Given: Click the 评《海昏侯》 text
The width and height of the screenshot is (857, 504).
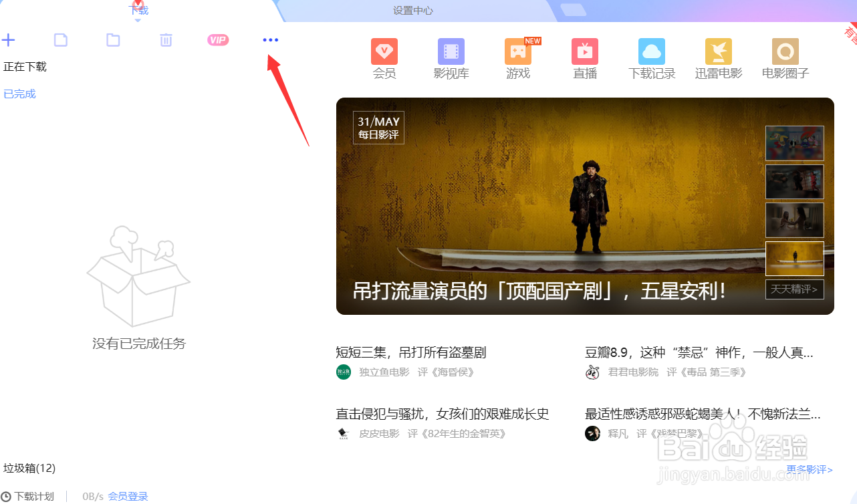Looking at the screenshot, I should click(446, 372).
